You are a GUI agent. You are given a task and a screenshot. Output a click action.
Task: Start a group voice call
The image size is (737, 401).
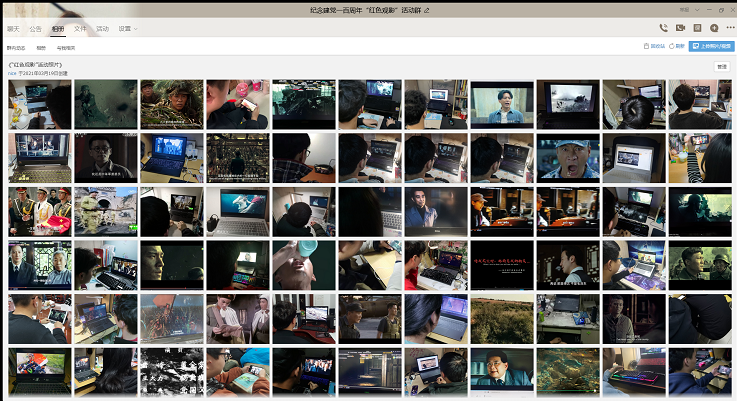pyautogui.click(x=663, y=28)
